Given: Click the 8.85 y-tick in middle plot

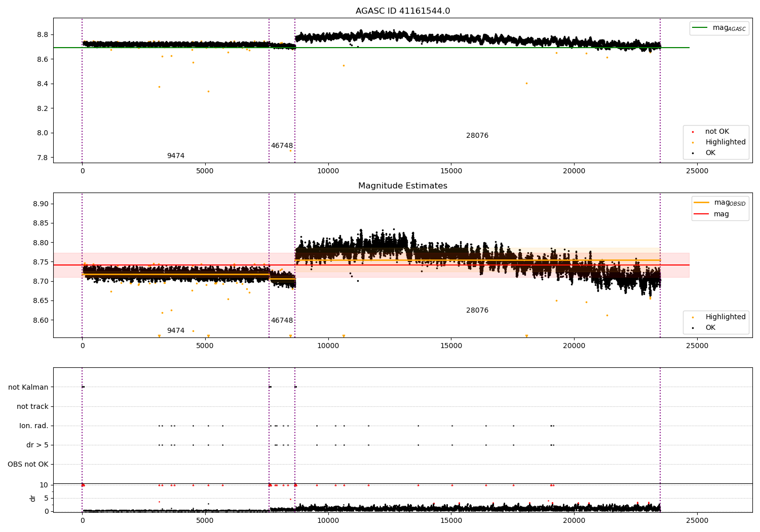Looking at the screenshot, I should tap(41, 223).
